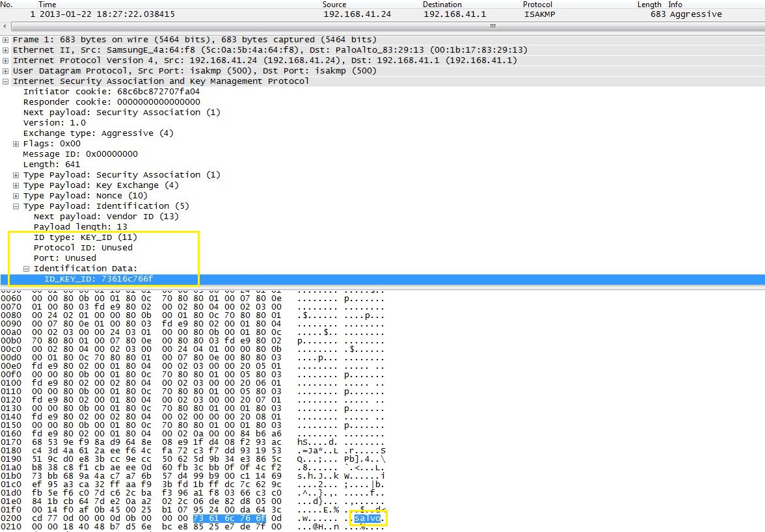
Task: Collapse Type Payload: Identification node
Action: pyautogui.click(x=16, y=206)
